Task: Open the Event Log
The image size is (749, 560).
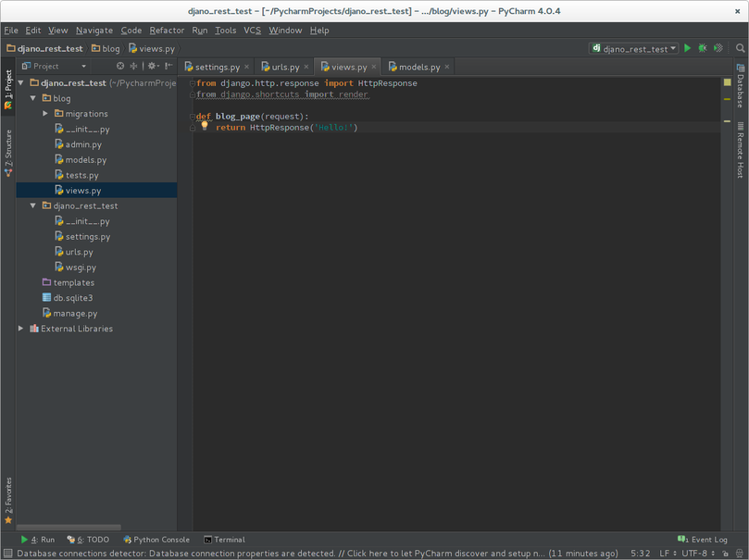Action: pos(703,540)
